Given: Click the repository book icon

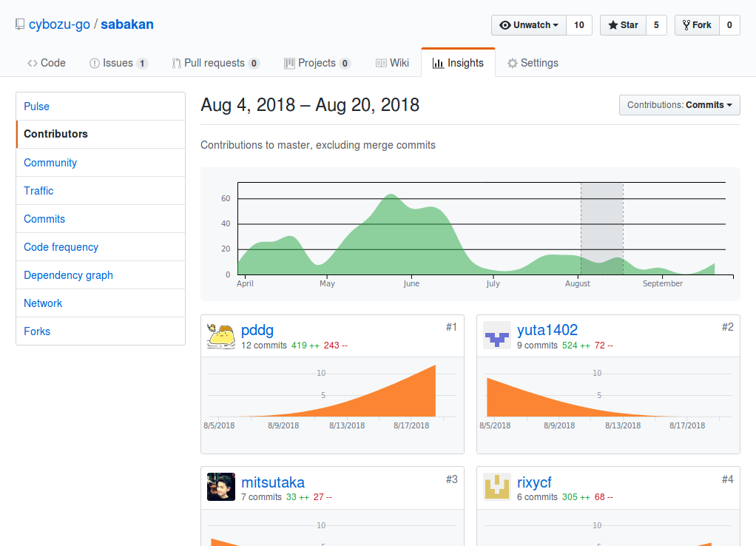Looking at the screenshot, I should [x=20, y=24].
